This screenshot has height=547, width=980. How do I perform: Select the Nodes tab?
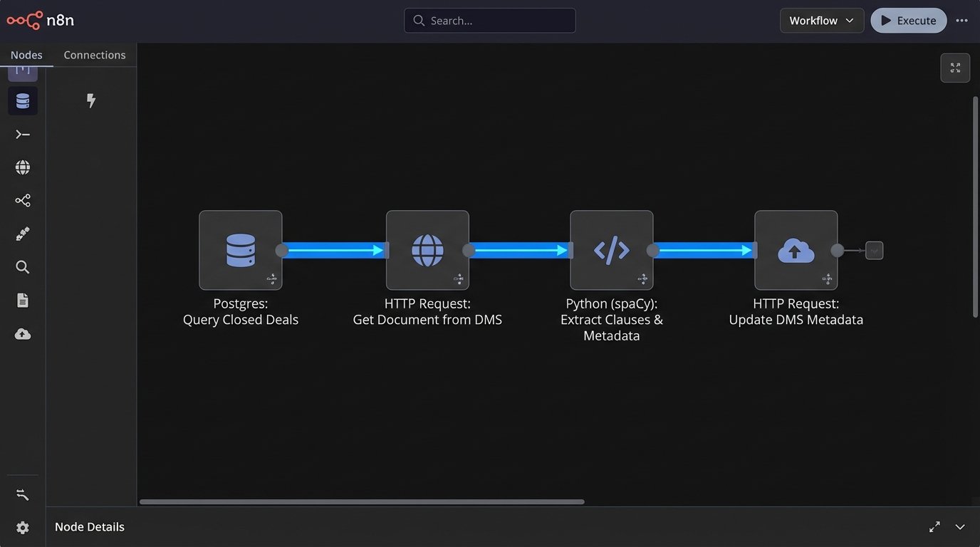[26, 54]
